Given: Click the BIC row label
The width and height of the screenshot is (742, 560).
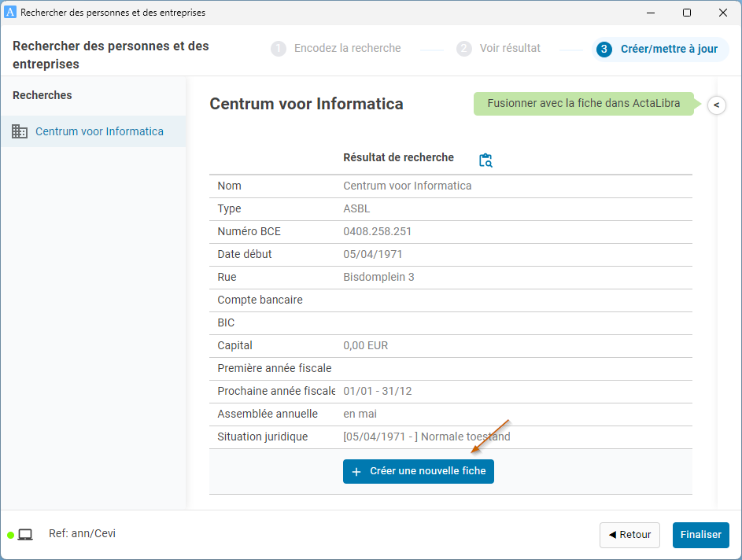Looking at the screenshot, I should [226, 322].
